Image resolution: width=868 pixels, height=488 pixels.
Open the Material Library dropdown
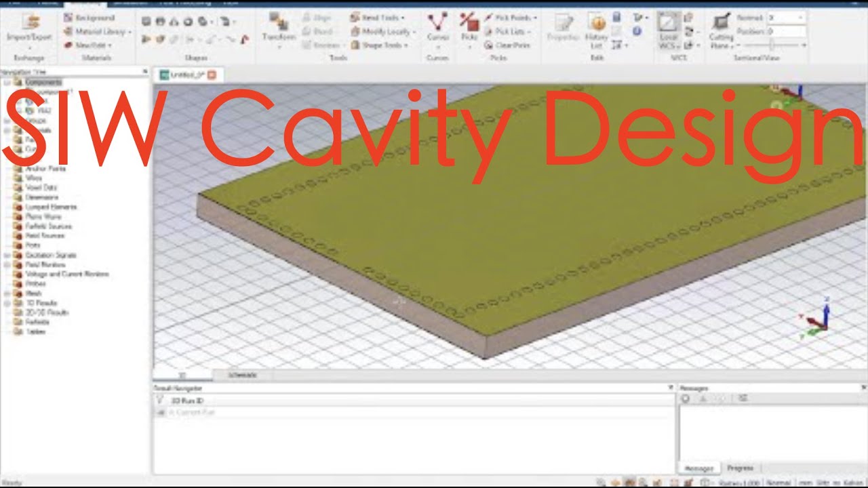click(x=98, y=31)
